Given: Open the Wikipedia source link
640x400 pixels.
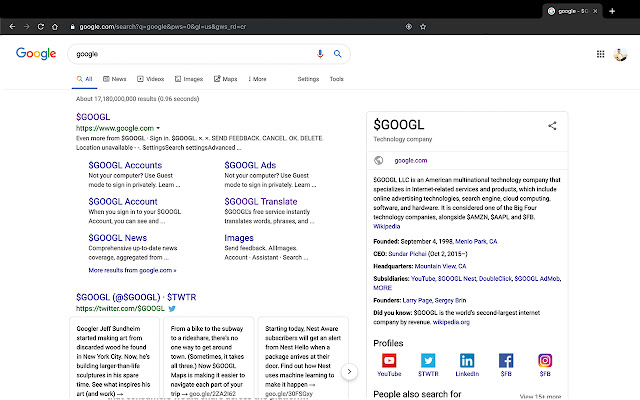Looking at the screenshot, I should pyautogui.click(x=387, y=227).
